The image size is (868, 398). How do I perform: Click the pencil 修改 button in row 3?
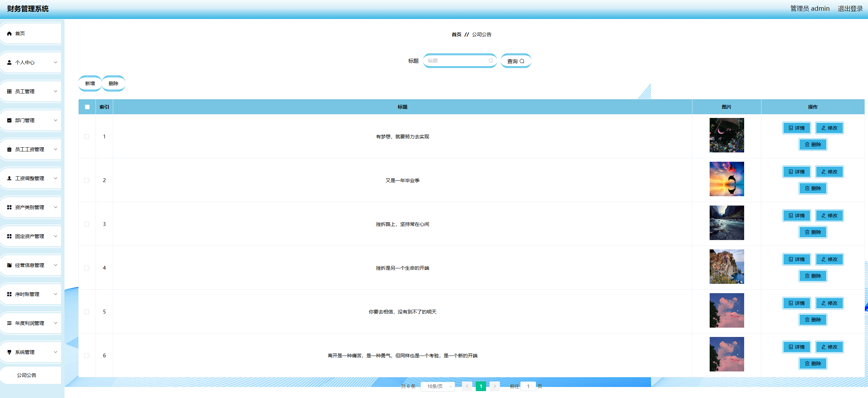coord(829,216)
